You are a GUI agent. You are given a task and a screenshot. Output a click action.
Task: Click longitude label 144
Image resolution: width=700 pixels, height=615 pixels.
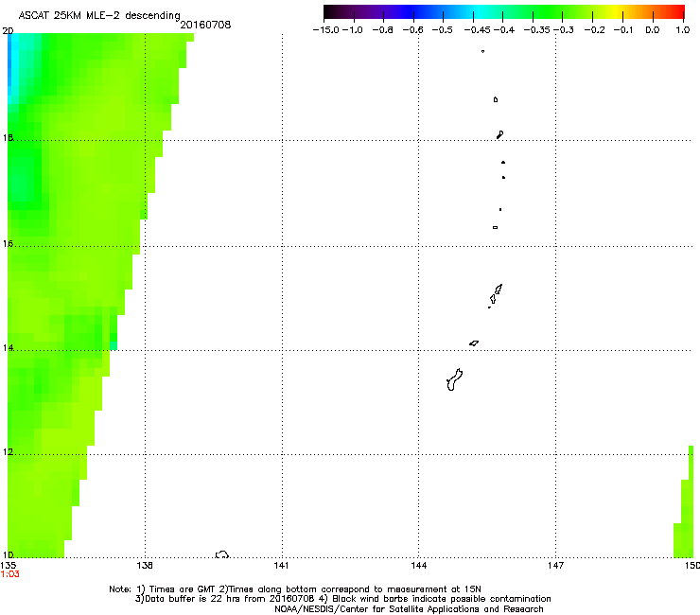coord(418,566)
